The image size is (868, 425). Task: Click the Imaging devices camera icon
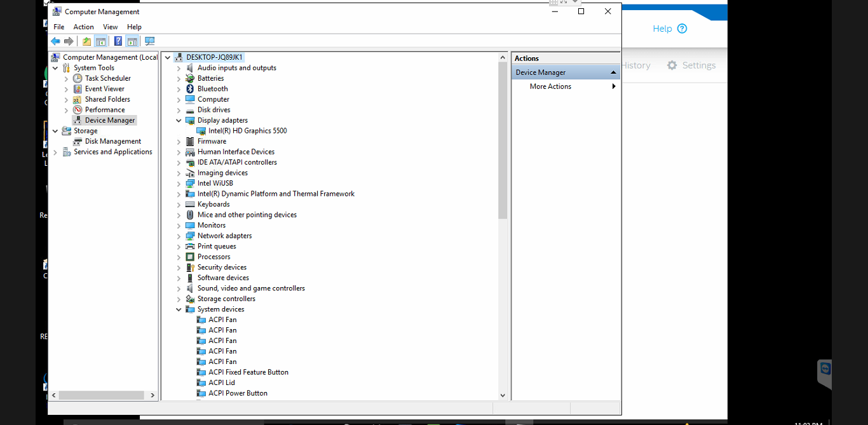pyautogui.click(x=190, y=173)
